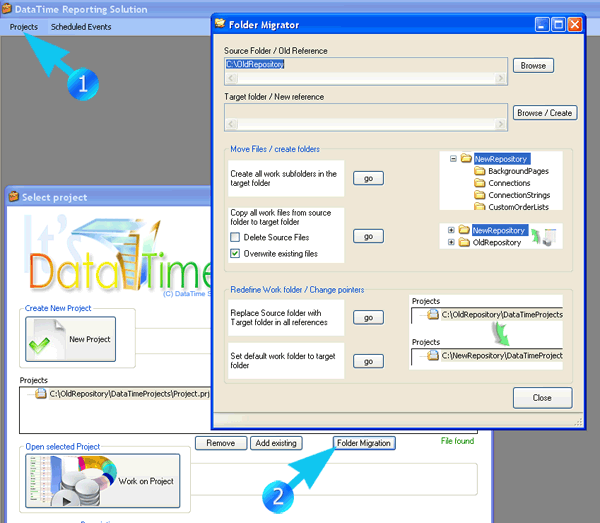Click go for Set default work folder

368,361
